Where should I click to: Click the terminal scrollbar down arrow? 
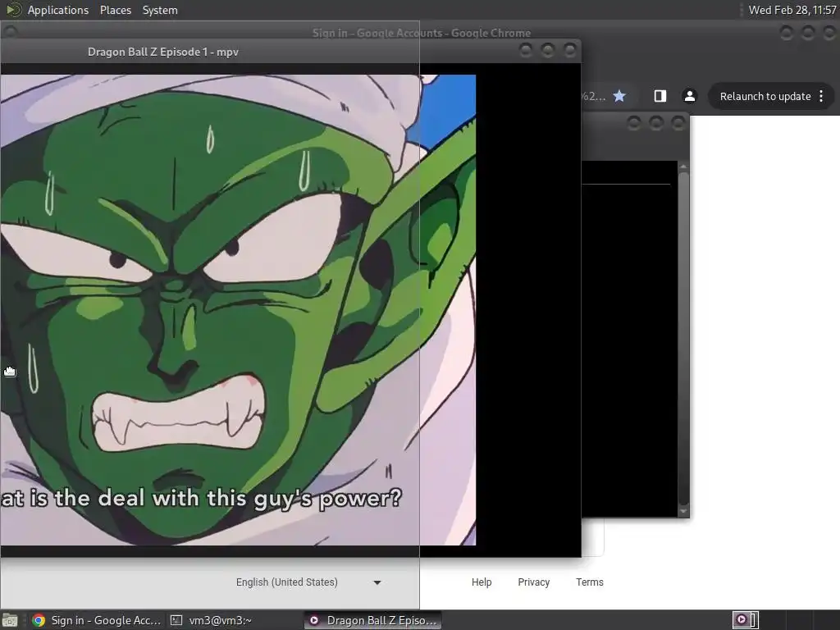click(x=683, y=512)
